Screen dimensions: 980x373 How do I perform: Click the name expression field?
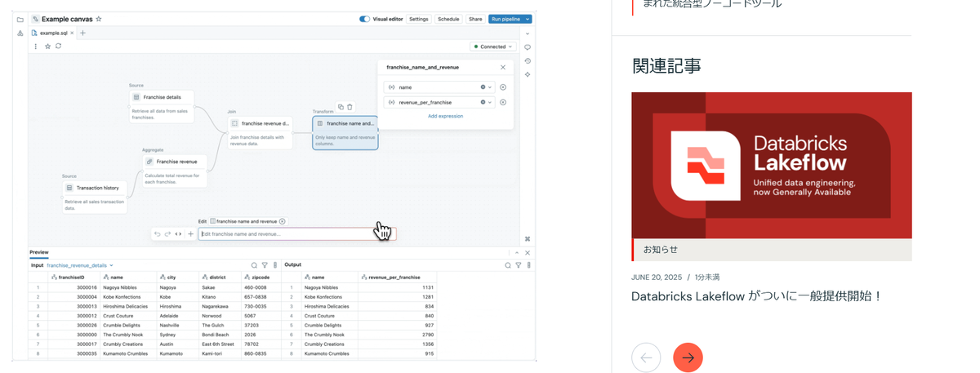(439, 87)
